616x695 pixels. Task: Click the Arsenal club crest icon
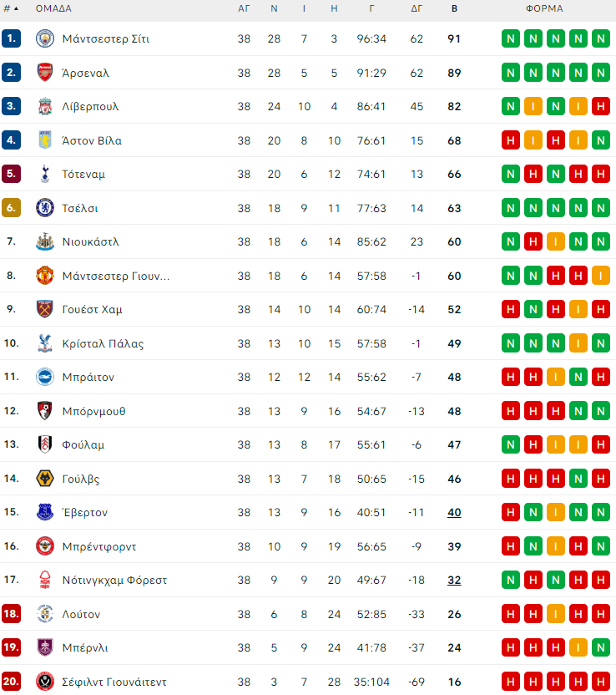click(44, 73)
